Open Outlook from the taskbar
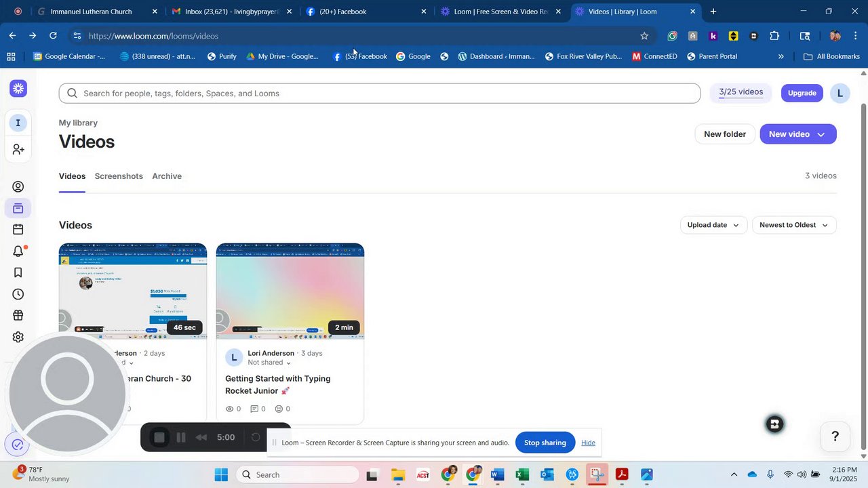This screenshot has width=868, height=488. click(547, 474)
